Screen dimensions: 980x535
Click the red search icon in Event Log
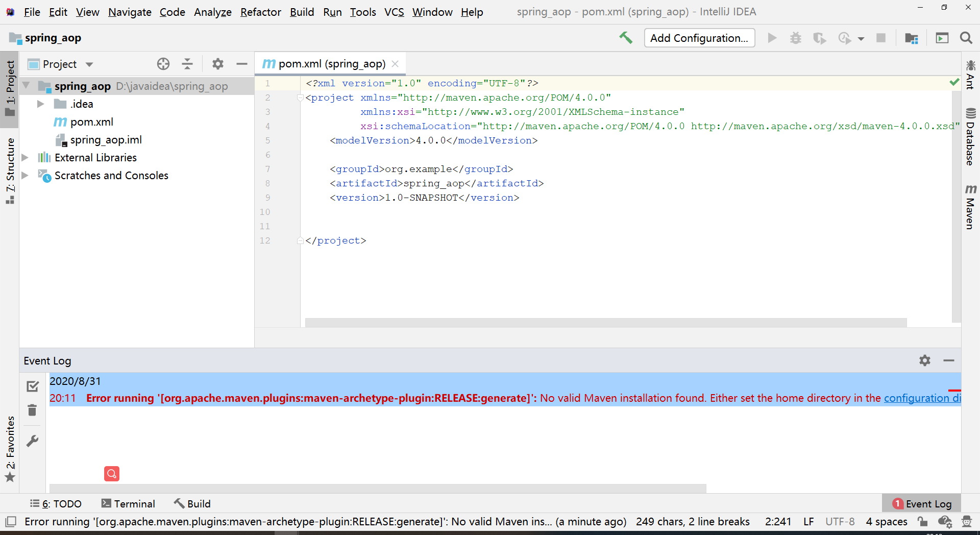[112, 474]
